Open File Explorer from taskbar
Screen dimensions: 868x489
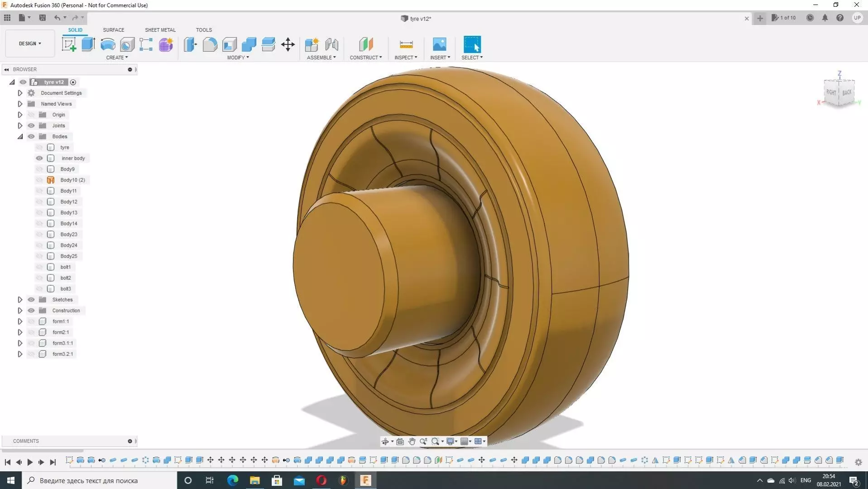(254, 480)
